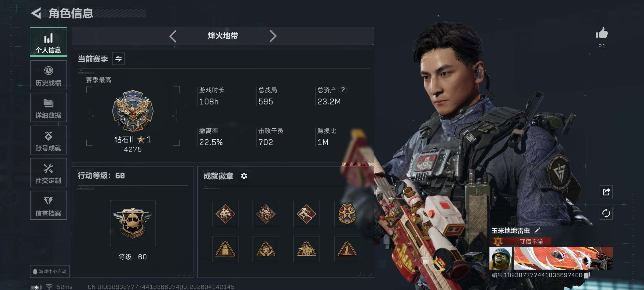Copy the player ID number with the copy icon
The image size is (644, 290).
(587, 275)
